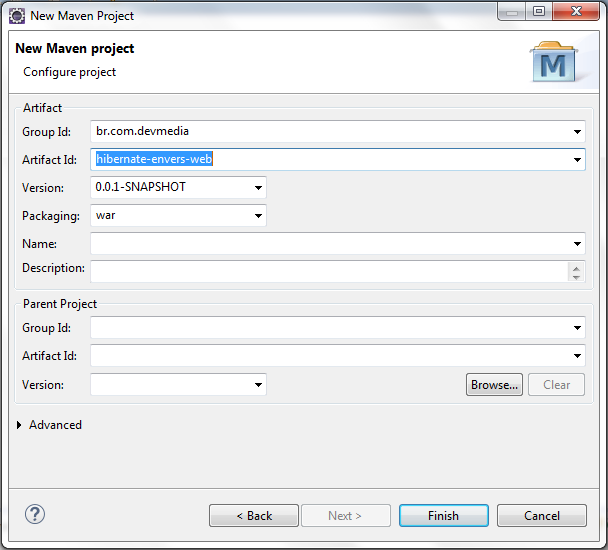Click the Clear button
Image resolution: width=608 pixels, height=550 pixels.
click(556, 385)
